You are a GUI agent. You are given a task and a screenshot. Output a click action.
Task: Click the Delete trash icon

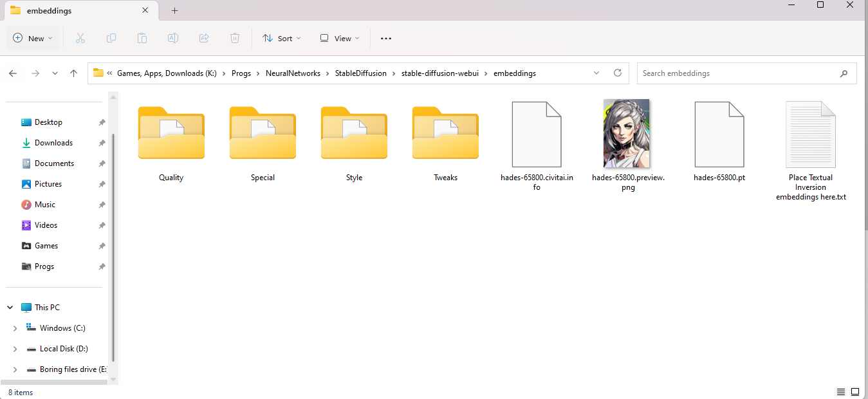click(235, 39)
